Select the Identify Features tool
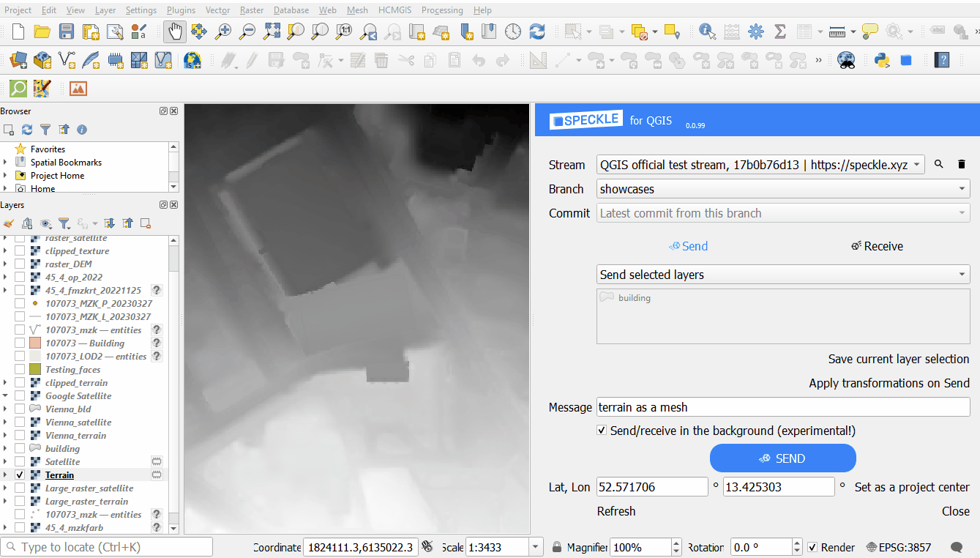 pos(707,31)
